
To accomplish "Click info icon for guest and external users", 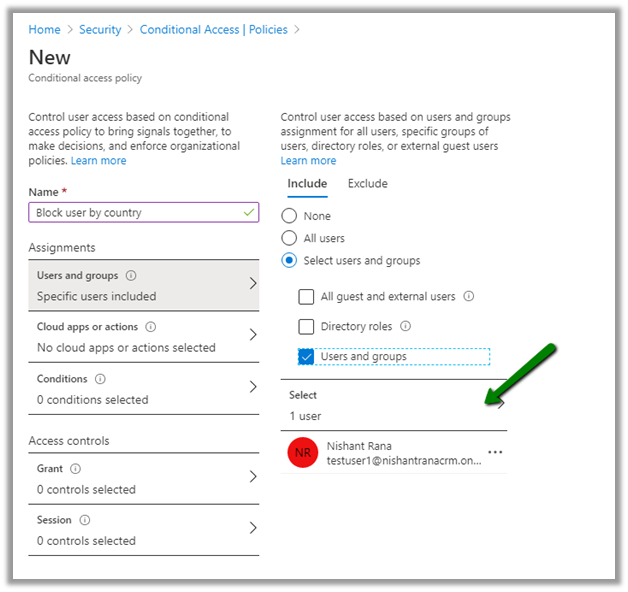I will tap(469, 297).
